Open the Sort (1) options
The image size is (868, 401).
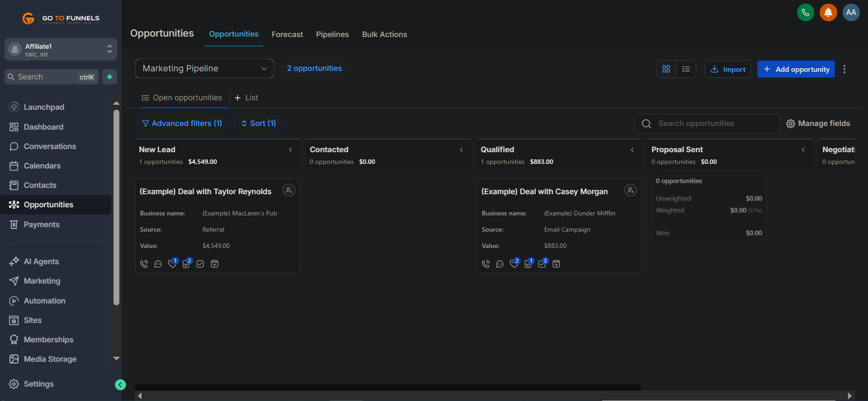coord(258,123)
